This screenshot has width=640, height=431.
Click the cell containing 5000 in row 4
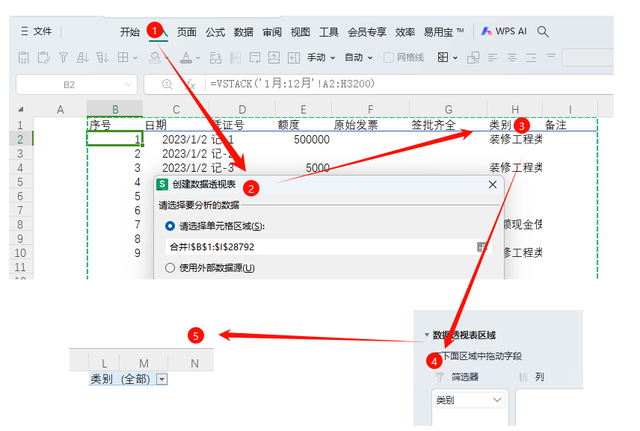tap(304, 168)
